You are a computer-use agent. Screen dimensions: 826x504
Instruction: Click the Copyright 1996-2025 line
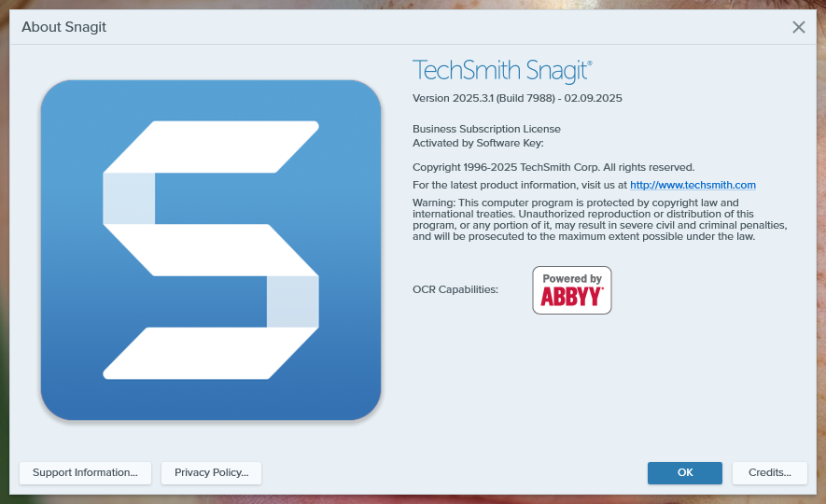pos(553,167)
